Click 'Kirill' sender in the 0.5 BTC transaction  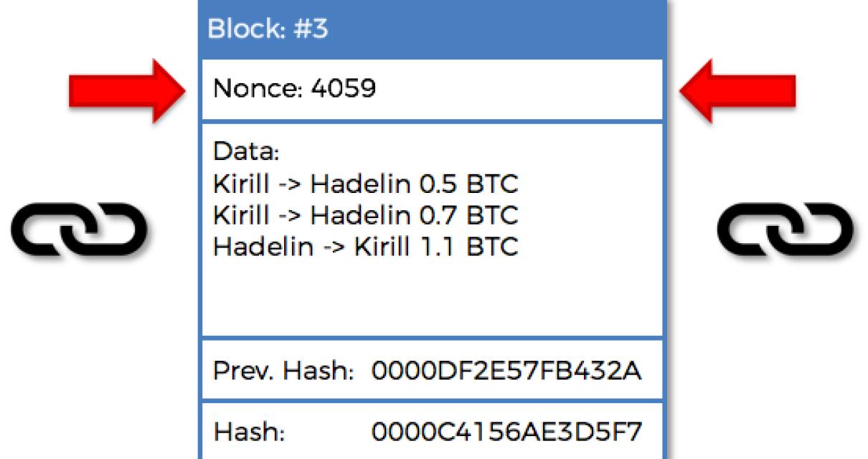click(x=233, y=184)
